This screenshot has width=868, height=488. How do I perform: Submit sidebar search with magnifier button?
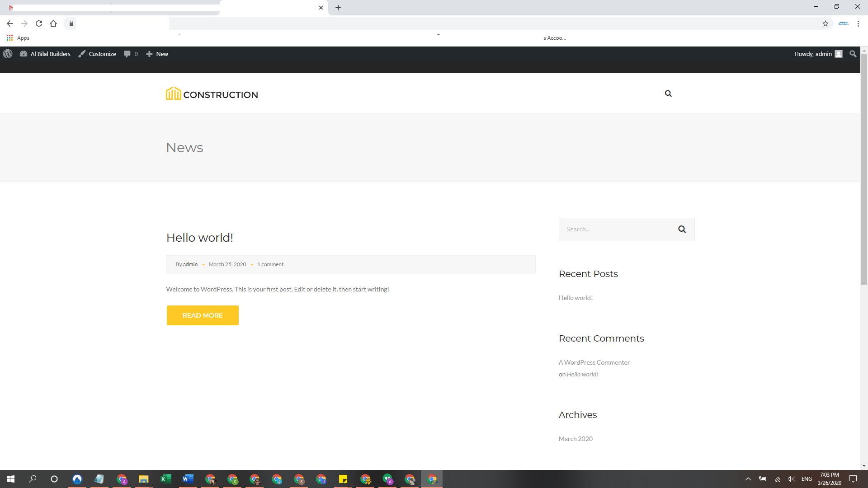pyautogui.click(x=682, y=229)
